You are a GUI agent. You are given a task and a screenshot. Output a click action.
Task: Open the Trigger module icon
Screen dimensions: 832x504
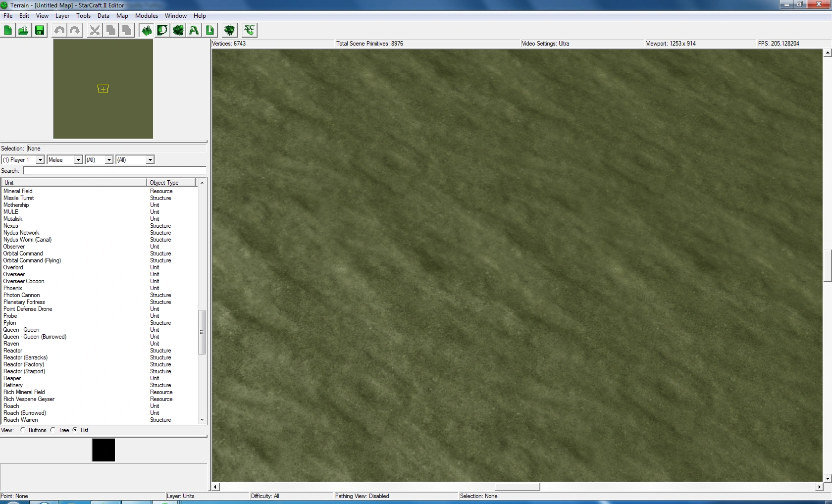point(162,30)
